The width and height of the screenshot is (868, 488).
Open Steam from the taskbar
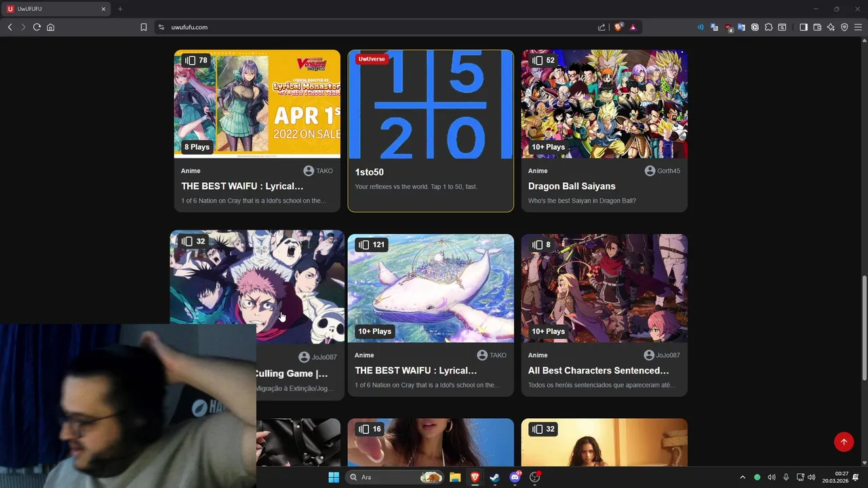coord(494,477)
